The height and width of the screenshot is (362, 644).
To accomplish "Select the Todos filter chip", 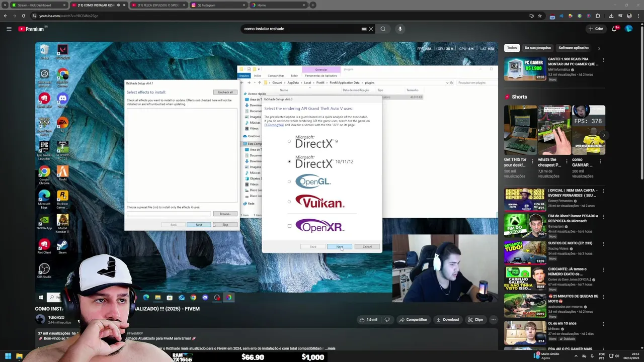I will (x=512, y=48).
